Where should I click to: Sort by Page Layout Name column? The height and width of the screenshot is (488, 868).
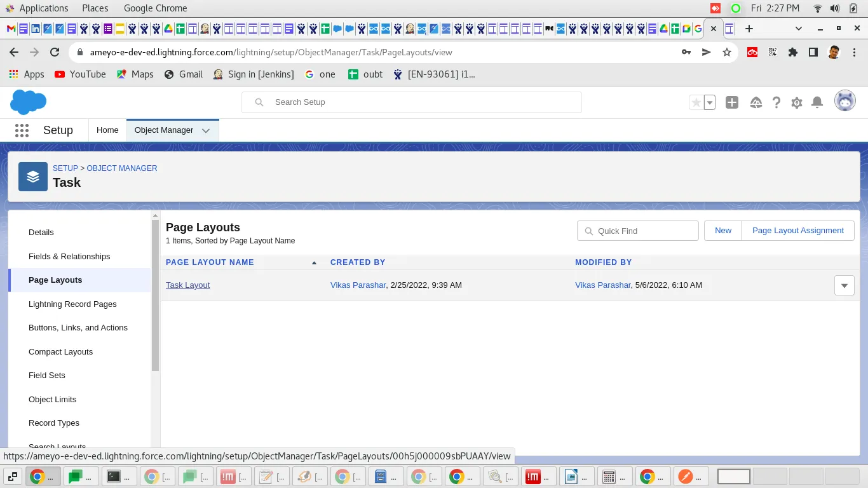point(210,262)
